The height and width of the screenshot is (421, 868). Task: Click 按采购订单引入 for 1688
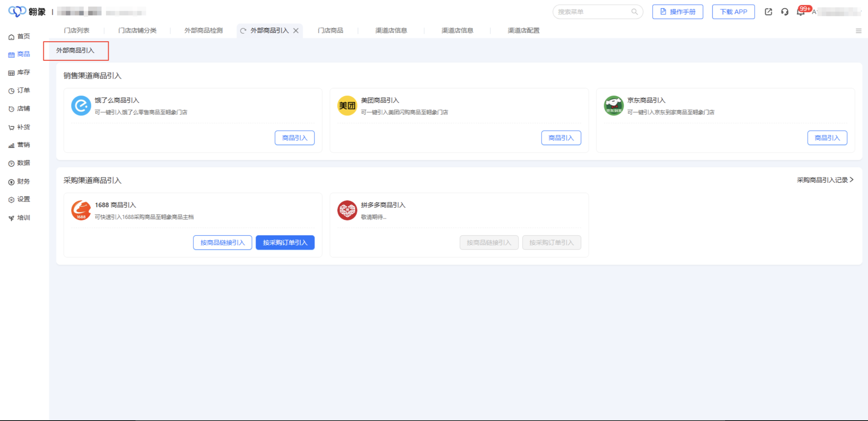[285, 242]
